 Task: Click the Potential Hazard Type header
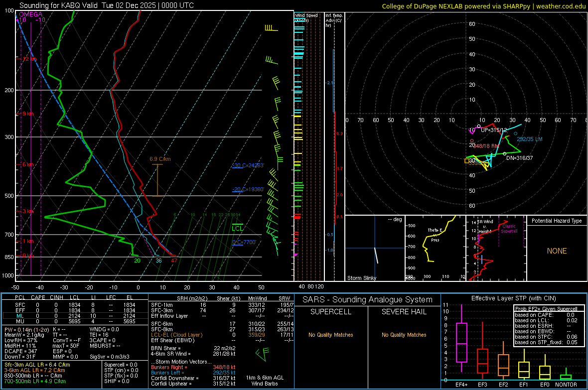pos(557,221)
